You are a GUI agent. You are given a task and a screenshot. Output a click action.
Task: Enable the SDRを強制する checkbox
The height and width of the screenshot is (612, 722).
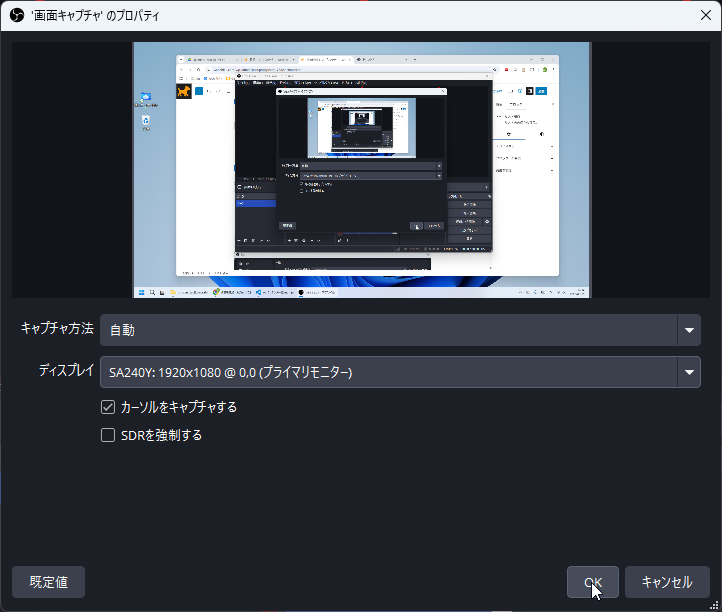108,435
